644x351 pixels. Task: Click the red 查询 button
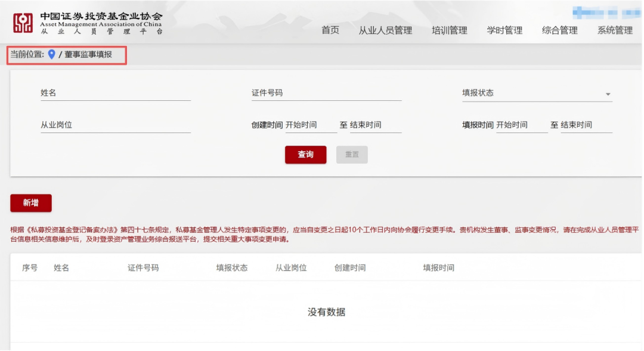305,155
